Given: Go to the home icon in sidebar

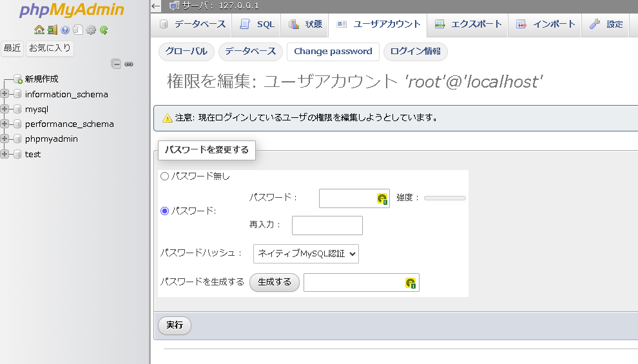Looking at the screenshot, I should pos(39,30).
